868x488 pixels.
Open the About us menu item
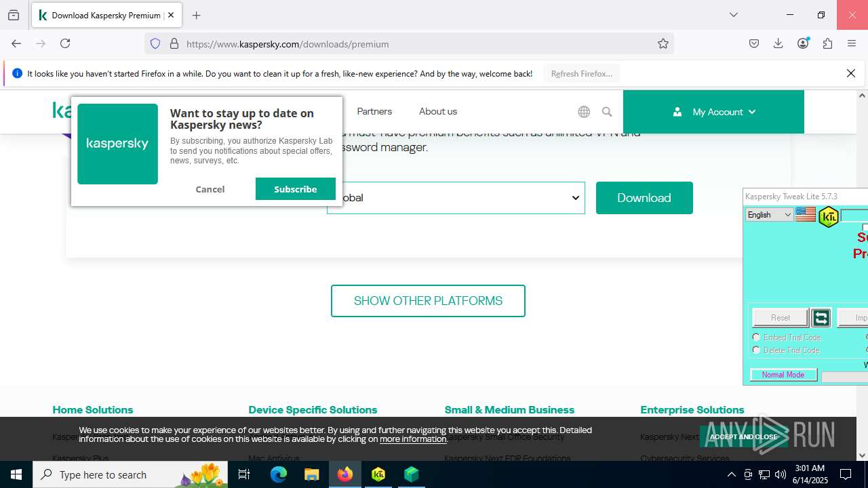click(x=438, y=111)
